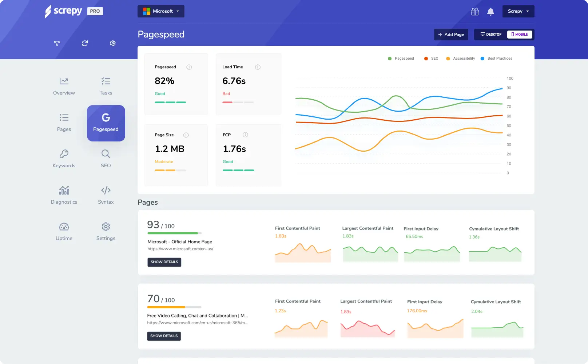The image size is (588, 364).
Task: Open the Uptime gauge icon
Action: click(x=64, y=227)
